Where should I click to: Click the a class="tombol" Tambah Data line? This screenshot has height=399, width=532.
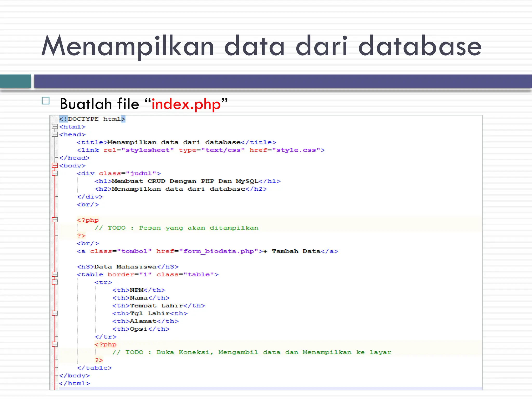208,251
